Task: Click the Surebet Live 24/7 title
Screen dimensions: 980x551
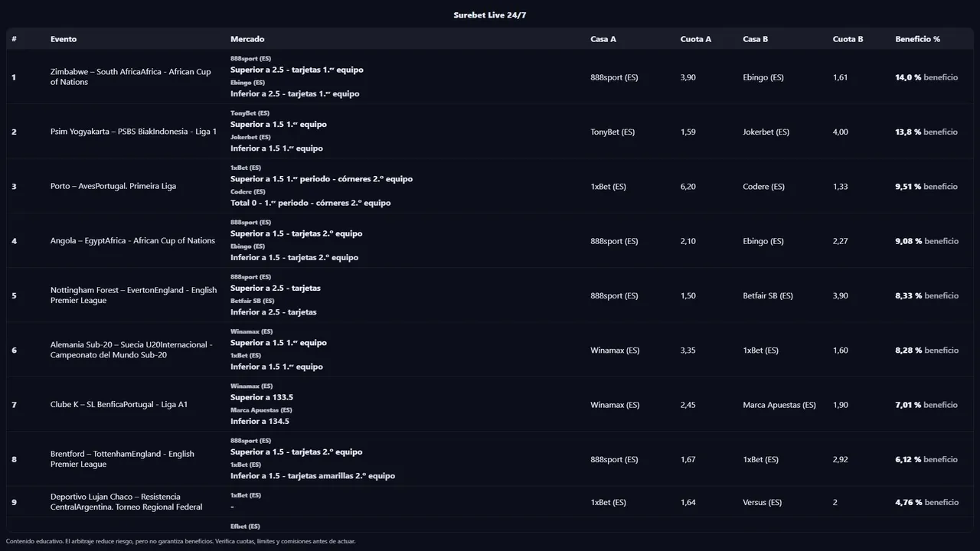Action: tap(489, 15)
